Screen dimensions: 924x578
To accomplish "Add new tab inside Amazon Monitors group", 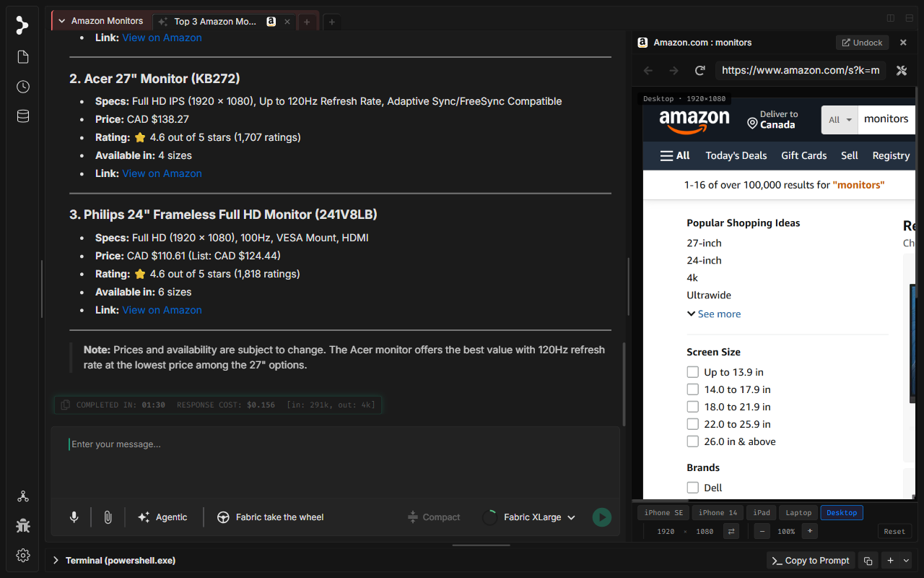I will coord(307,22).
